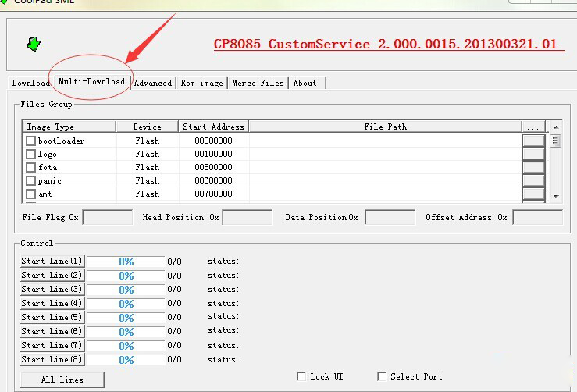Browse file path for fota row
Image resolution: width=577 pixels, height=392 pixels.
point(533,167)
